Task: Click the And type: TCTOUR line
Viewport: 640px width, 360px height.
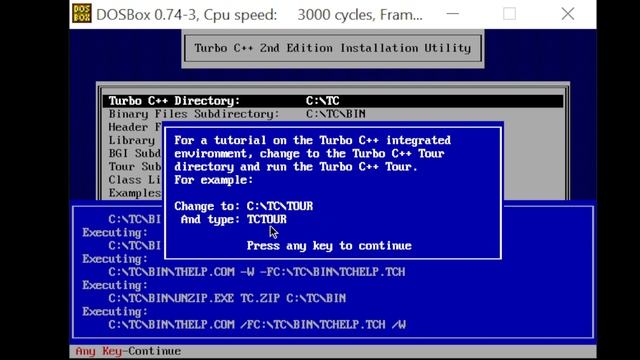Action: click(x=233, y=219)
